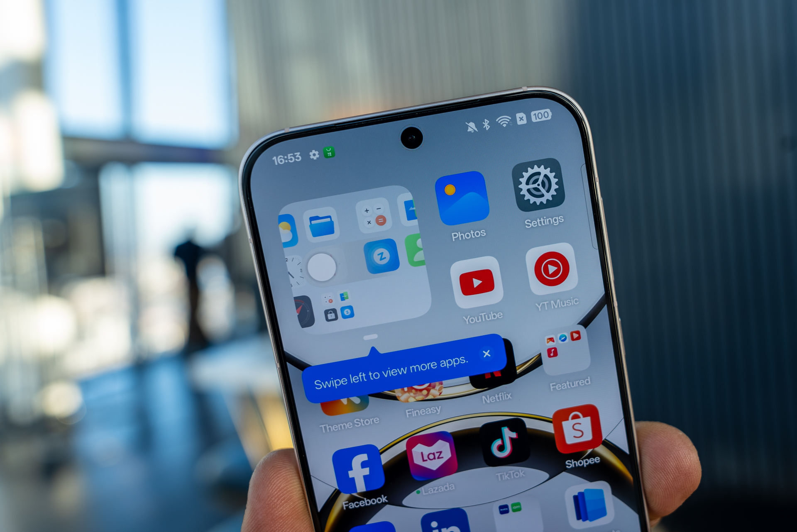The height and width of the screenshot is (532, 797).
Task: Open the YouTube app
Action: pyautogui.click(x=467, y=295)
